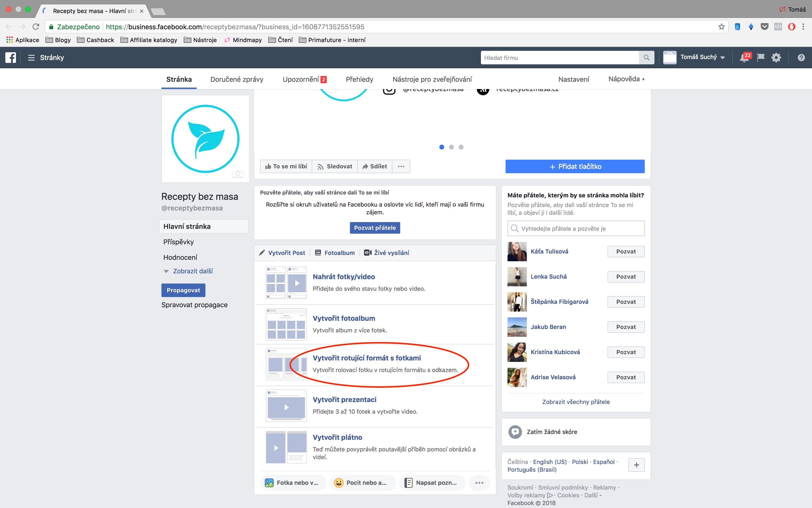Click the help question mark icon
The height and width of the screenshot is (508, 812).
(801, 58)
